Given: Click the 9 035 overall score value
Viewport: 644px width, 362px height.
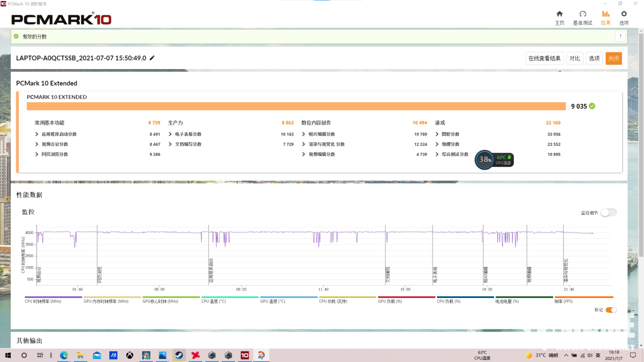Looking at the screenshot, I should pos(579,107).
